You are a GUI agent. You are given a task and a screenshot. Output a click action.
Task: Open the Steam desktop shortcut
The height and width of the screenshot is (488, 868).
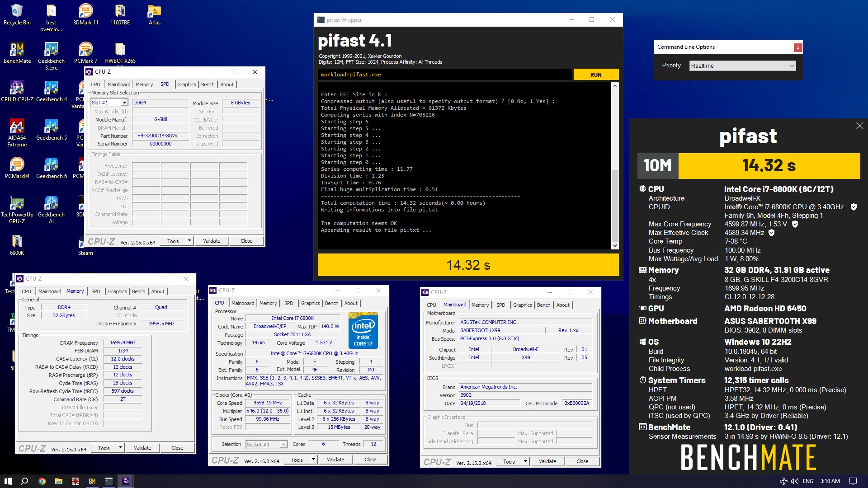pyautogui.click(x=85, y=245)
